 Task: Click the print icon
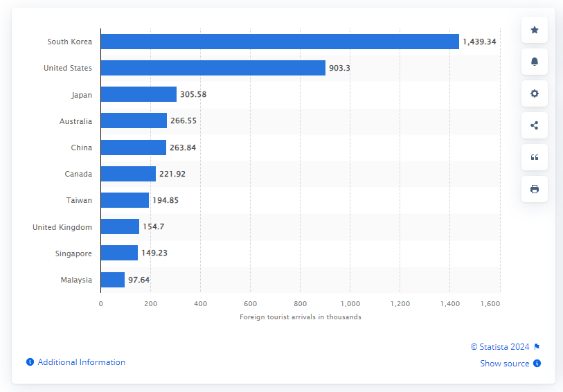click(x=534, y=189)
